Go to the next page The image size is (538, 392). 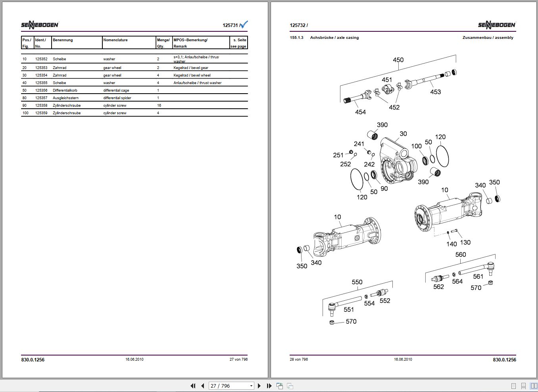tap(259, 386)
